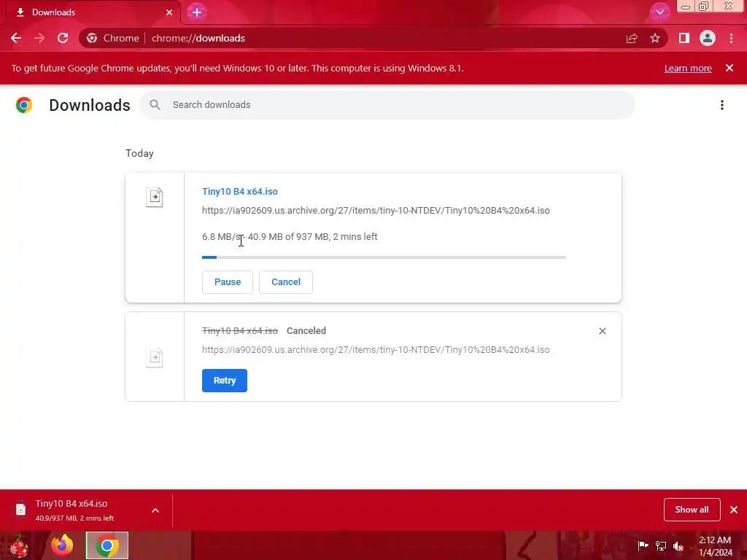Click the 'Canceled' status label
Screen dimensions: 747x560
[306, 331]
